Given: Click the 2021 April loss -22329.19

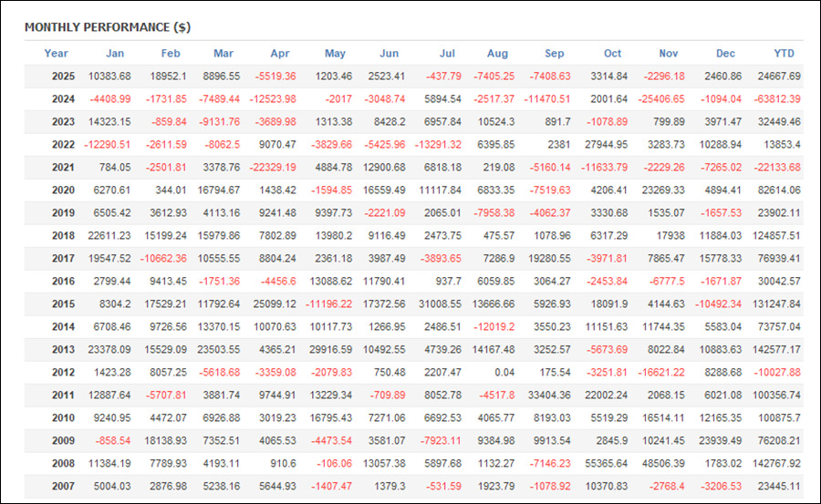Looking at the screenshot, I should (271, 167).
